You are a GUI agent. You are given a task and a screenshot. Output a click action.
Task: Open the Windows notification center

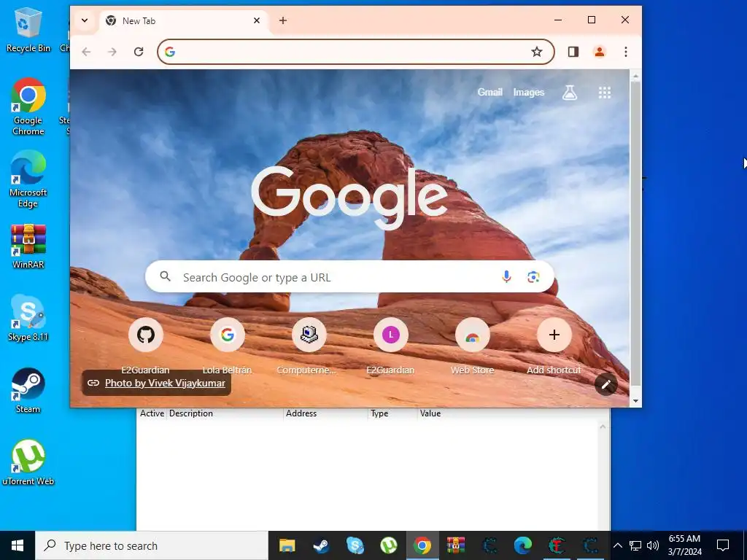click(723, 545)
